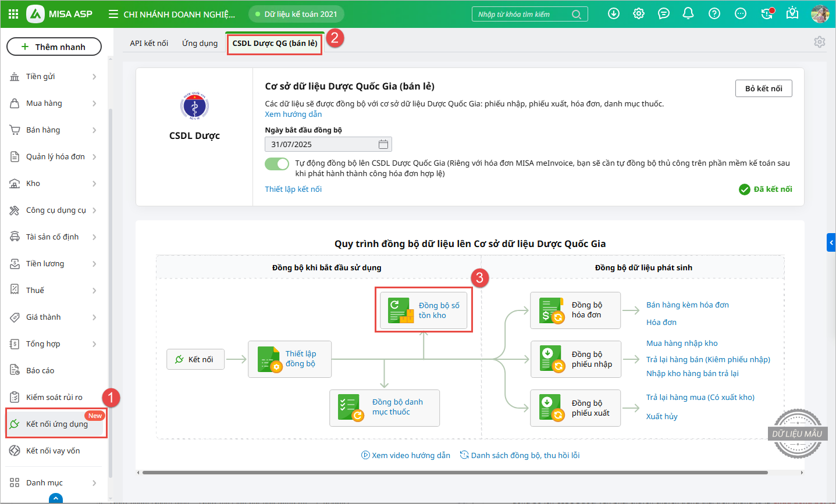This screenshot has height=504, width=836.
Task: Open Xem video hướng dẫn link
Action: coord(405,455)
